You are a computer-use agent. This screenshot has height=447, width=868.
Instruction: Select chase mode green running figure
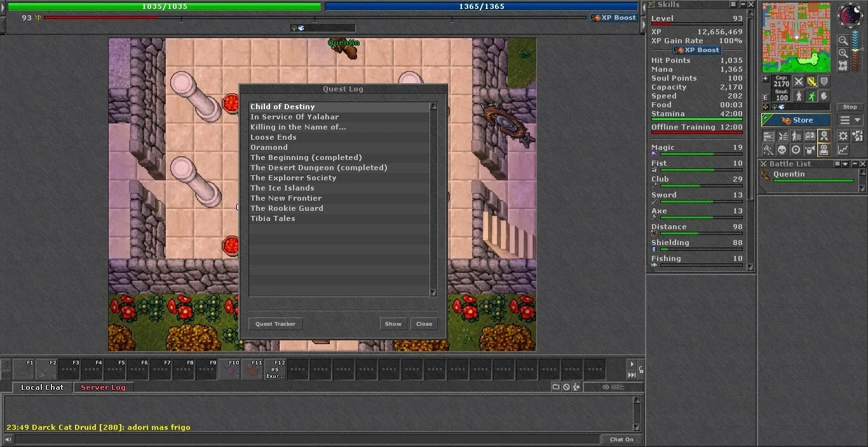(x=812, y=97)
